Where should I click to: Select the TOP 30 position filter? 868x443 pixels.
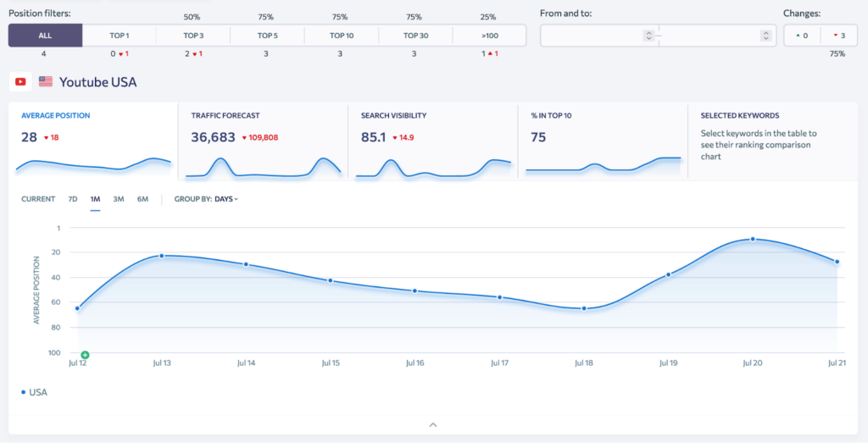pyautogui.click(x=415, y=36)
